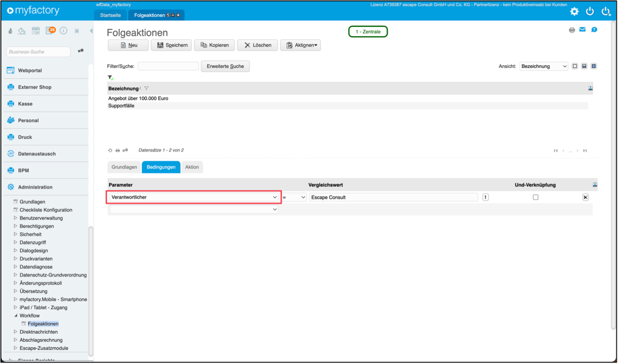The width and height of the screenshot is (619, 364).
Task: Expand the Druckvarianten tree node
Action: tap(16, 258)
